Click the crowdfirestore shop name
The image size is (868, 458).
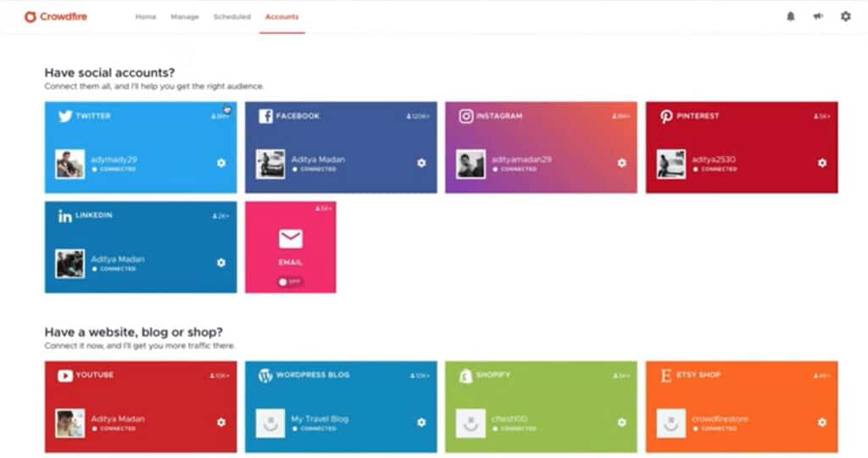click(720, 419)
